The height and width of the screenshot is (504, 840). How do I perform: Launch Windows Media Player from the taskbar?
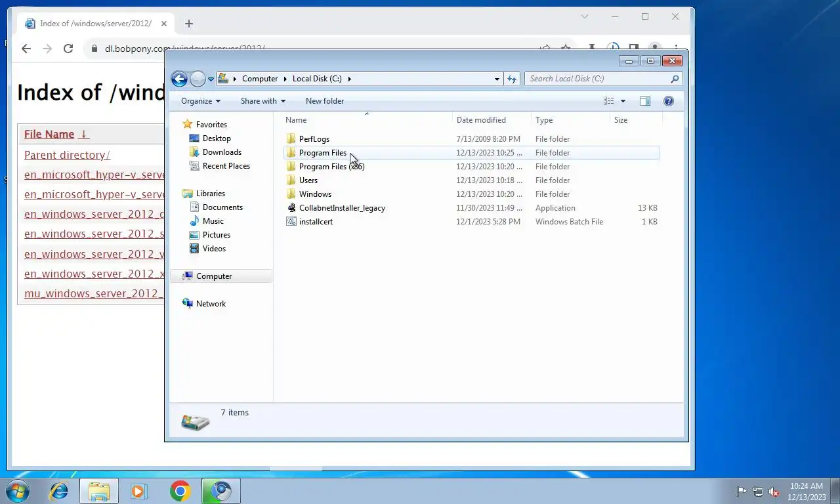pos(139,491)
